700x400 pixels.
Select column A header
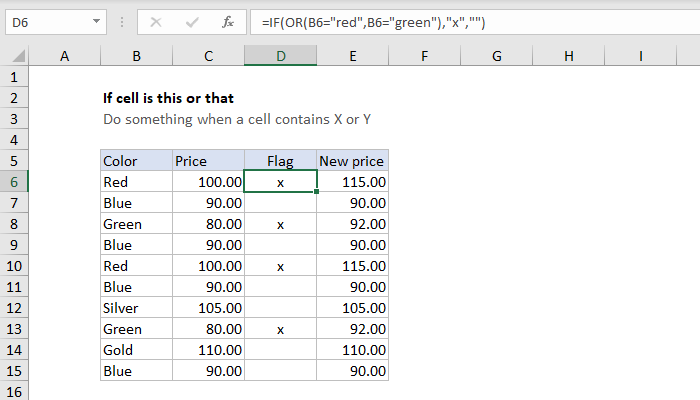click(65, 56)
